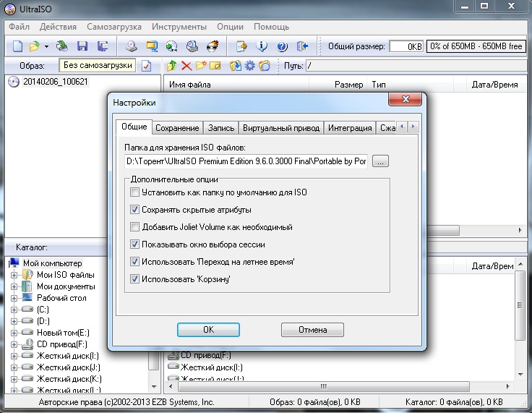Click the Make CD/DVD image drive icon
The image size is (532, 413).
coord(132,46)
